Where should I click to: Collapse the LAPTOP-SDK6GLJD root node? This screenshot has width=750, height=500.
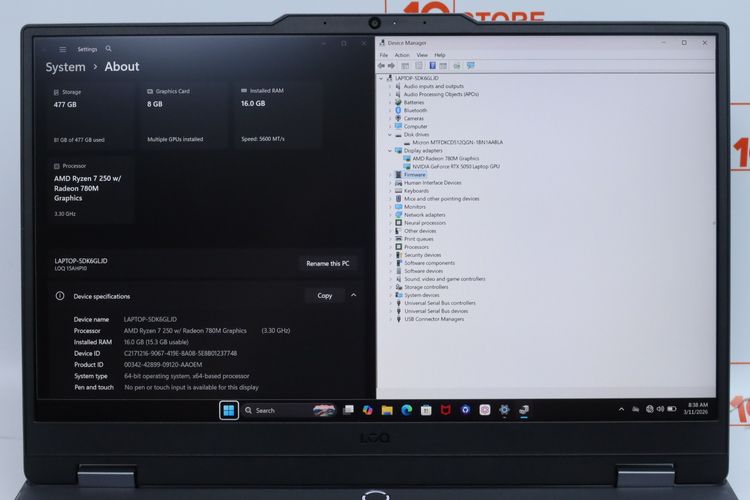(x=381, y=78)
